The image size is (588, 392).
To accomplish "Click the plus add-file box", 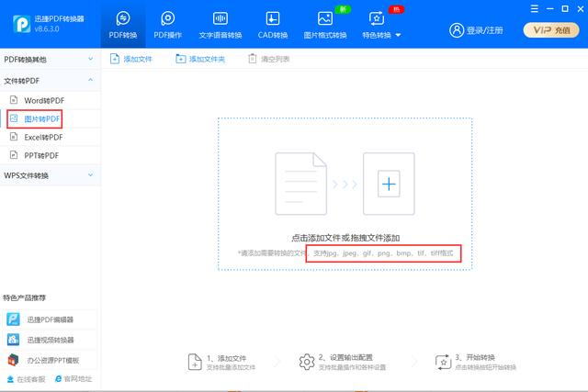I will coord(389,184).
